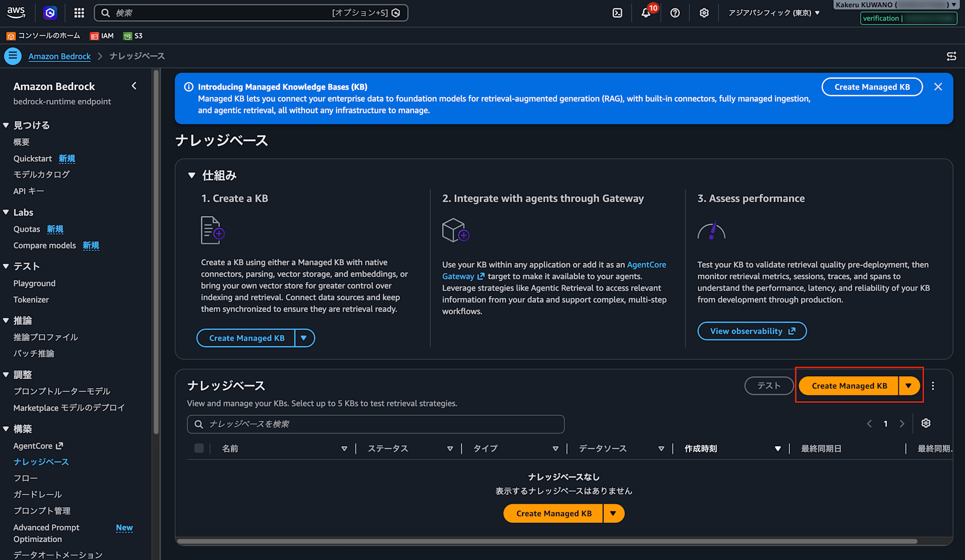Open the IAM favorite shortcut
965x560 pixels.
(x=102, y=36)
